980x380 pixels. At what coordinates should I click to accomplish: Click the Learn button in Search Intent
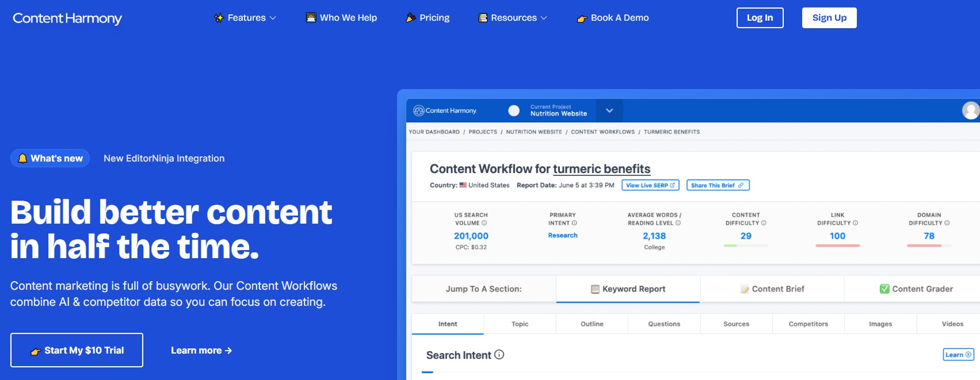958,355
